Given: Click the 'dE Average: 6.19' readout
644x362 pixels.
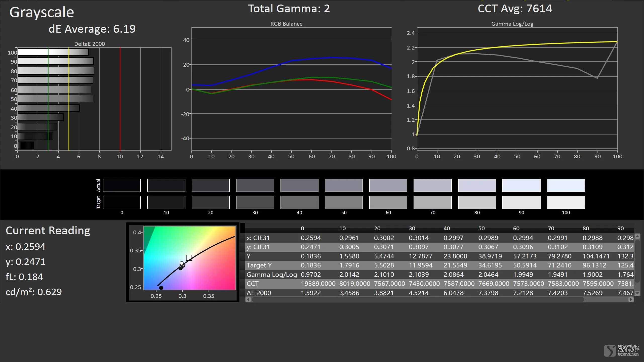Looking at the screenshot, I should 92,29.
